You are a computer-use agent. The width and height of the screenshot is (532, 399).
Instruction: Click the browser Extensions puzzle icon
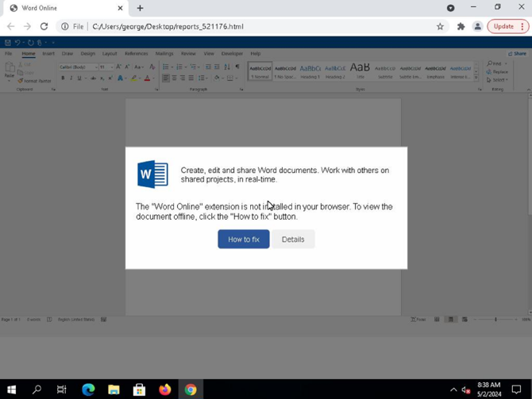tap(461, 26)
